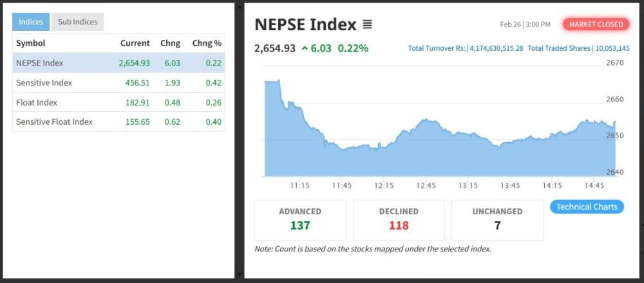Viewport: 644px width, 283px height.
Task: Click the green up-arrow change indicator
Action: tap(305, 49)
